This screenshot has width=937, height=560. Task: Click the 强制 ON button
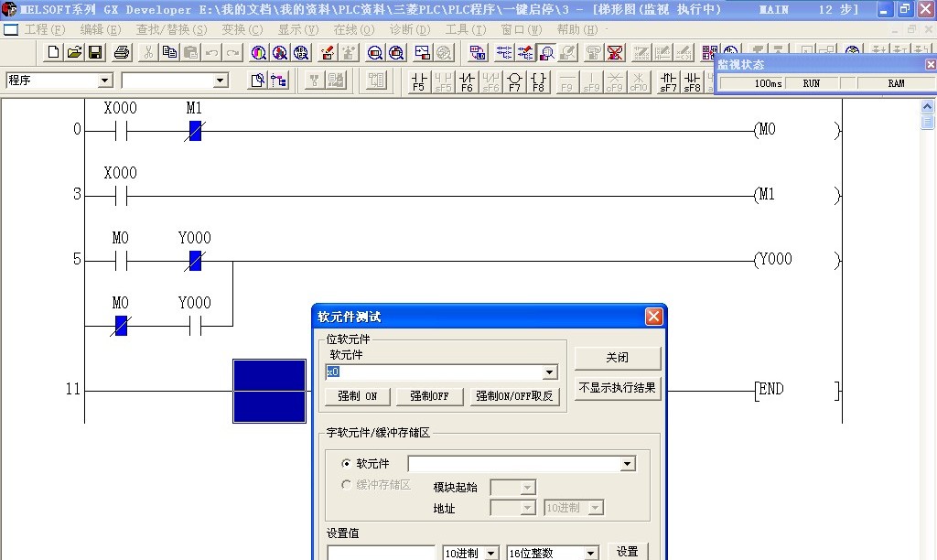358,396
